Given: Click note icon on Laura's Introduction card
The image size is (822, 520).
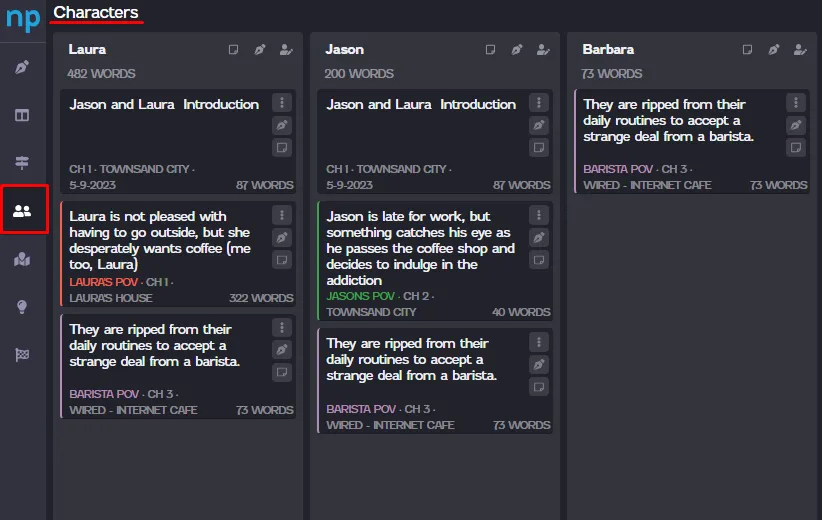Looking at the screenshot, I should 282,148.
